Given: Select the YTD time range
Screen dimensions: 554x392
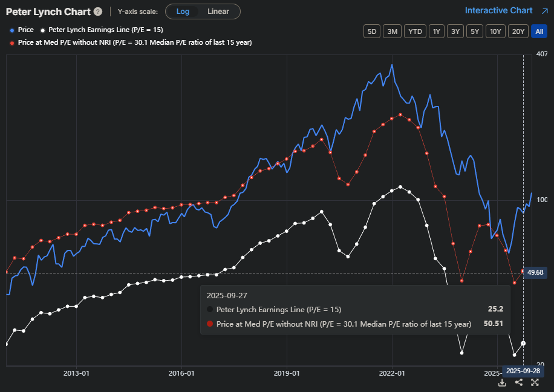Looking at the screenshot, I should click(x=414, y=31).
